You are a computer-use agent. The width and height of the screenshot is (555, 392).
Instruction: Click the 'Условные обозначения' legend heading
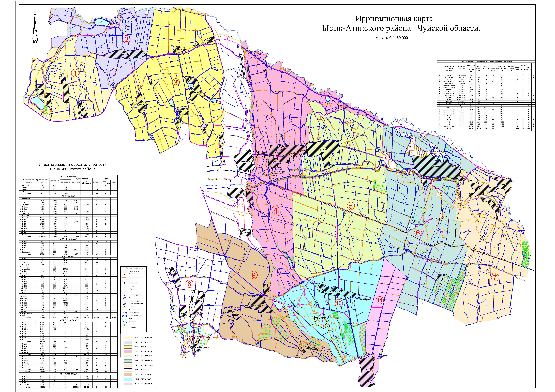pyautogui.click(x=135, y=268)
